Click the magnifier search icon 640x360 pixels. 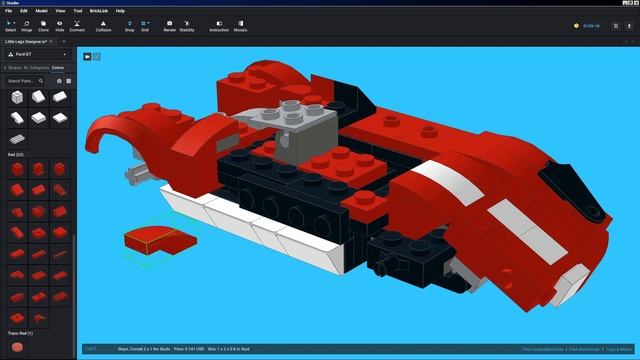tap(41, 81)
